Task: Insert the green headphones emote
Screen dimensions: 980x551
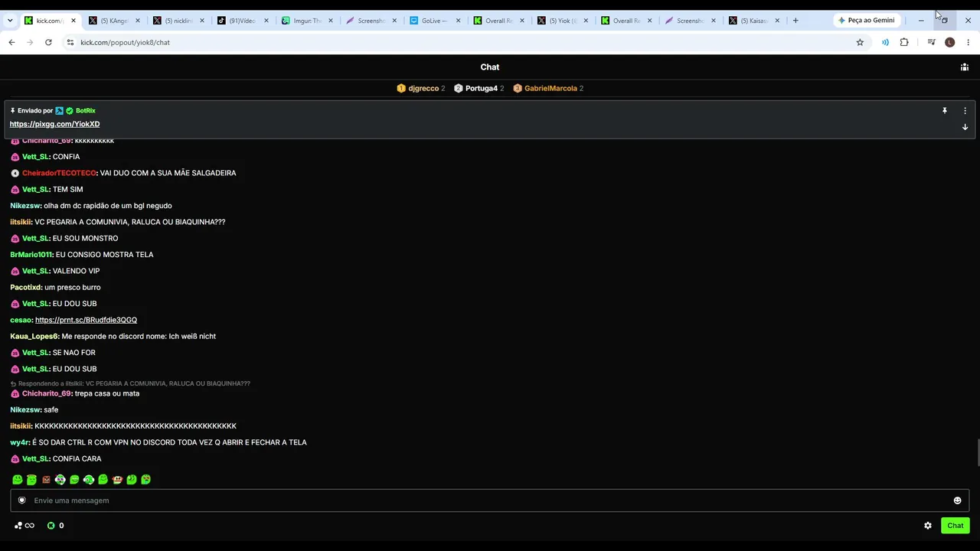Action: (x=89, y=480)
